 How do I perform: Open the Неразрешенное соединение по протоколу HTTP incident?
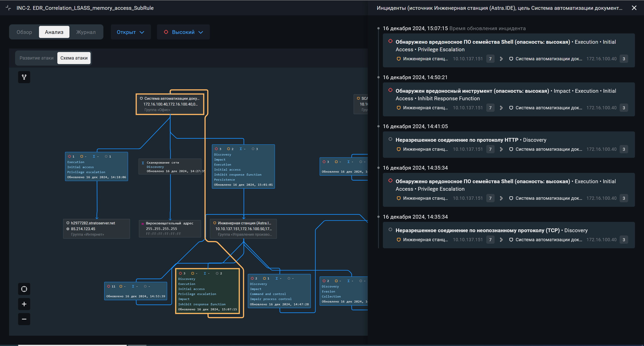click(x=457, y=140)
